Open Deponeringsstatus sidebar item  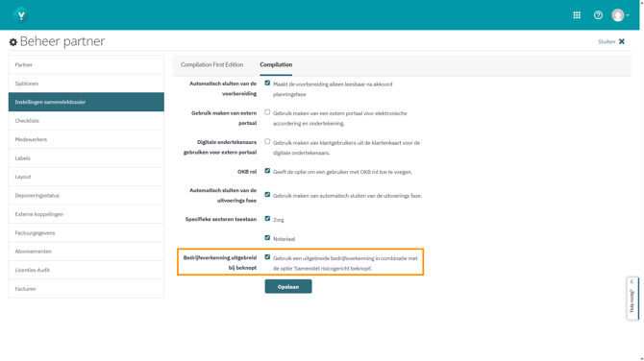pyautogui.click(x=87, y=195)
